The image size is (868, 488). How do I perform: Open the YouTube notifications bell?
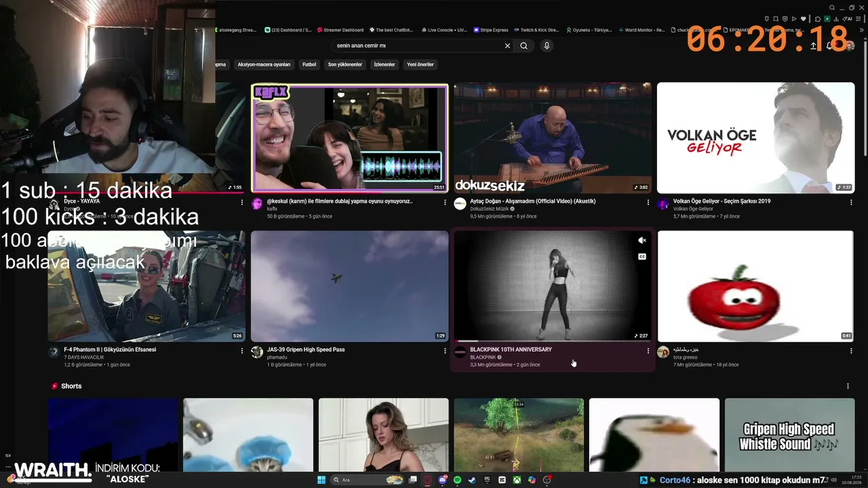point(829,46)
